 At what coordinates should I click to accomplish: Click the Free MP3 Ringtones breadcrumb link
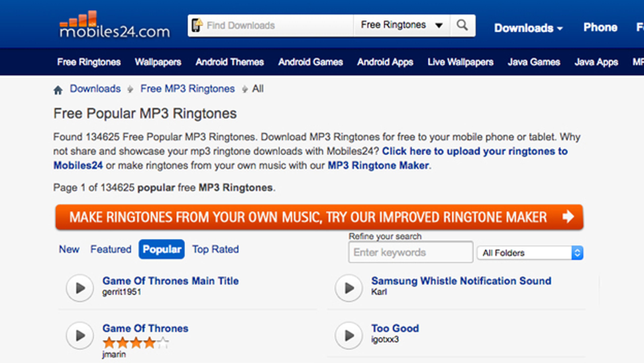[x=187, y=89]
